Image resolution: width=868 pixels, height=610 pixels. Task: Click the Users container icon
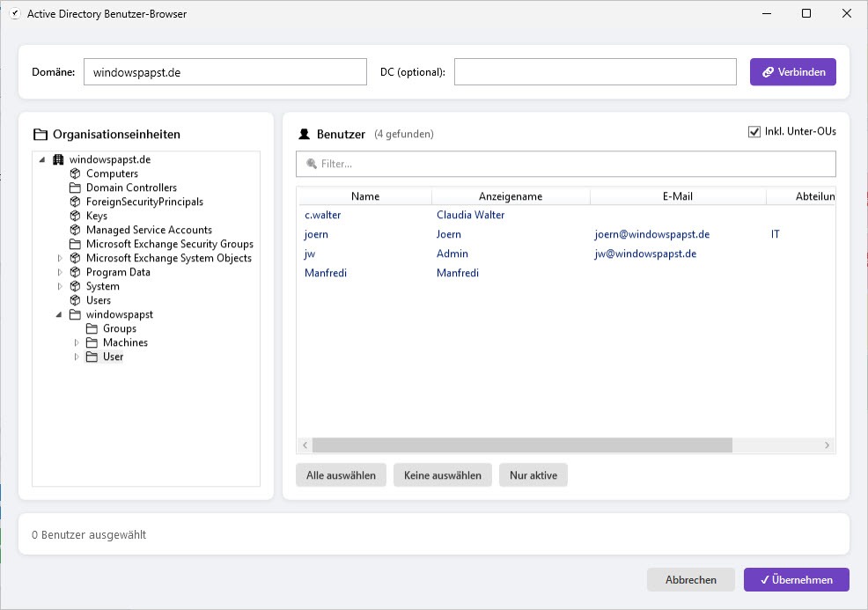pos(76,300)
